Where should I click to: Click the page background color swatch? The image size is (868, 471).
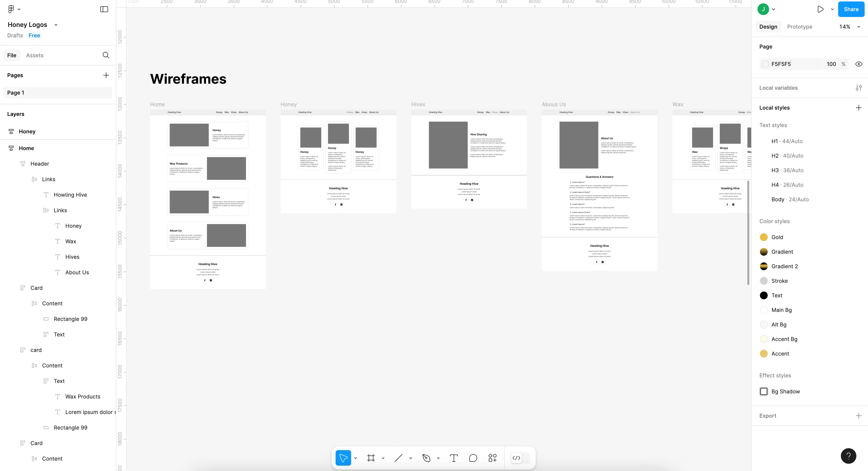coord(765,64)
